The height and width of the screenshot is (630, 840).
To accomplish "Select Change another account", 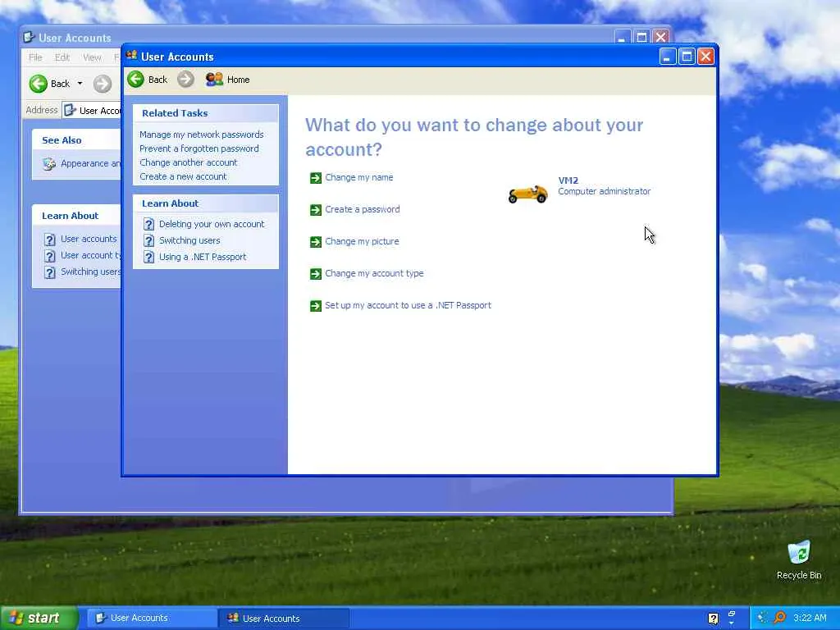I will tap(188, 162).
